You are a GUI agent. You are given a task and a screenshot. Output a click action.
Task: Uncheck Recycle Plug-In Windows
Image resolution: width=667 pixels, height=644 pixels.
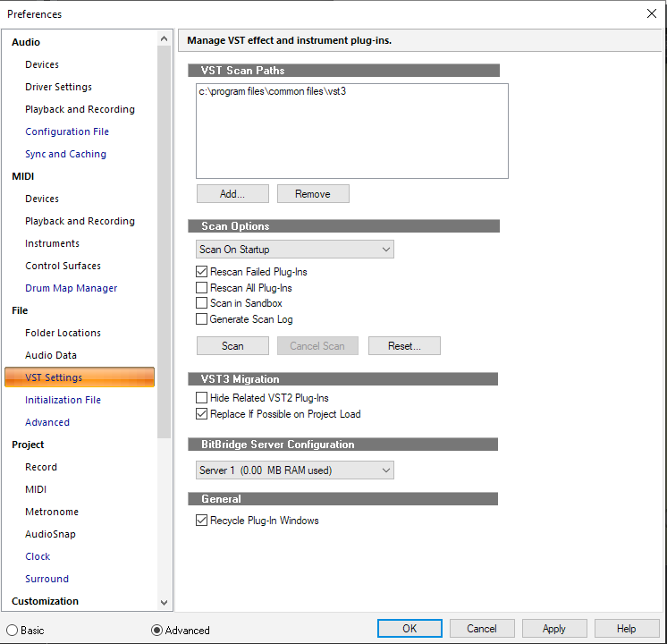(x=202, y=521)
